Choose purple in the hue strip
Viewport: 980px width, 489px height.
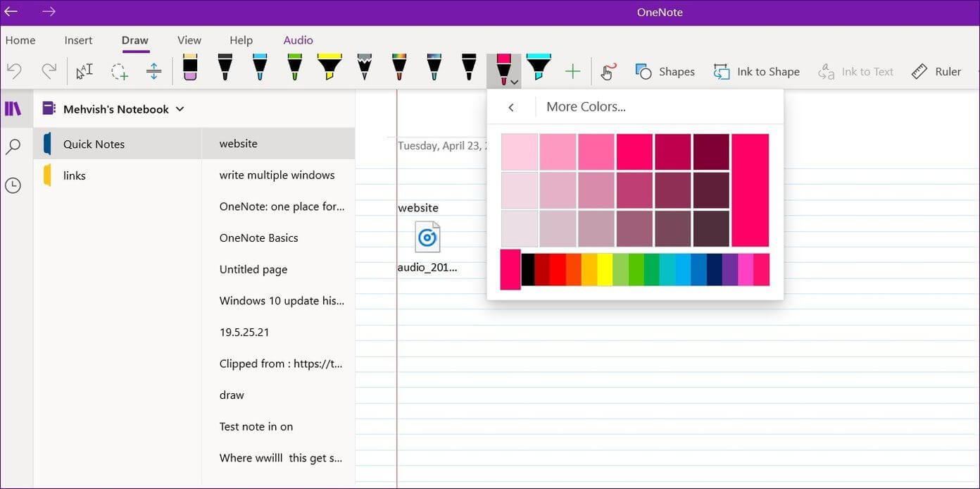click(730, 270)
